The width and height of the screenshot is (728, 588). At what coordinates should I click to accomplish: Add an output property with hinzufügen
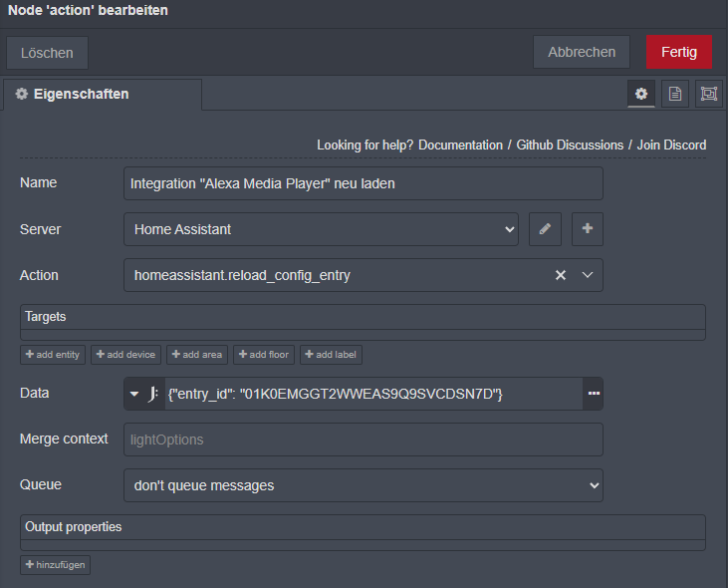[55, 565]
